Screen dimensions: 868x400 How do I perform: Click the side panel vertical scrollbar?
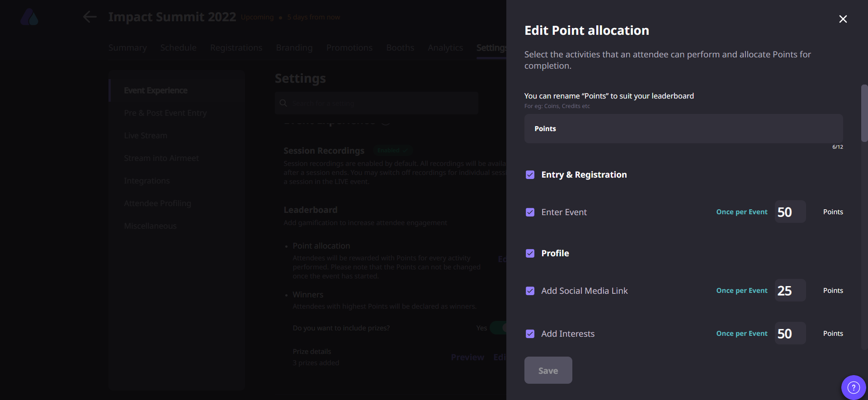tap(864, 113)
